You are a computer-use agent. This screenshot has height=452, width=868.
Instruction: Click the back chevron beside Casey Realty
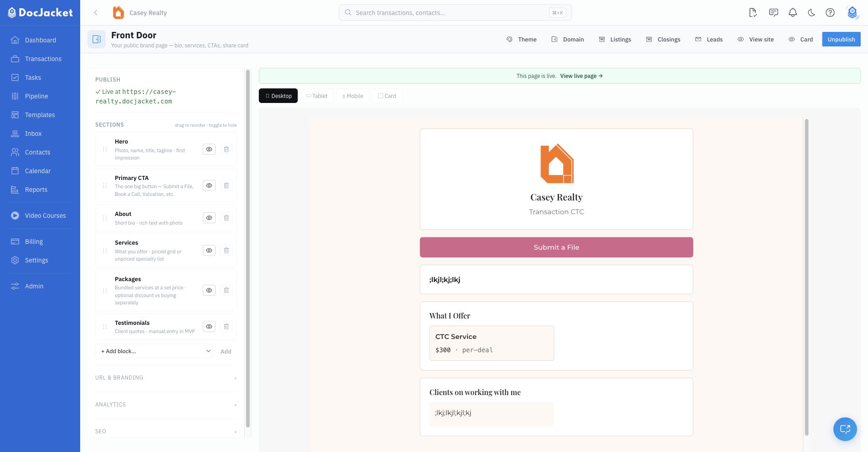[x=96, y=13]
